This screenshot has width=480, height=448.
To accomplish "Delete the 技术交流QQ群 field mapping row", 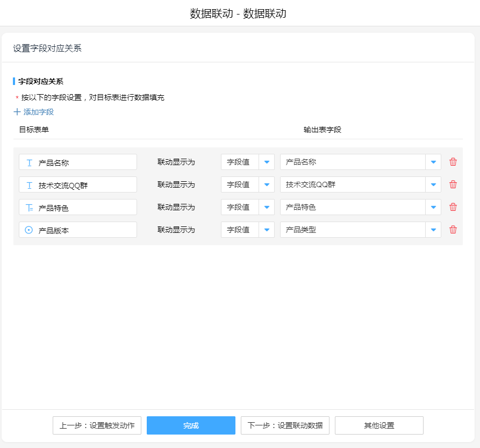I will point(453,184).
